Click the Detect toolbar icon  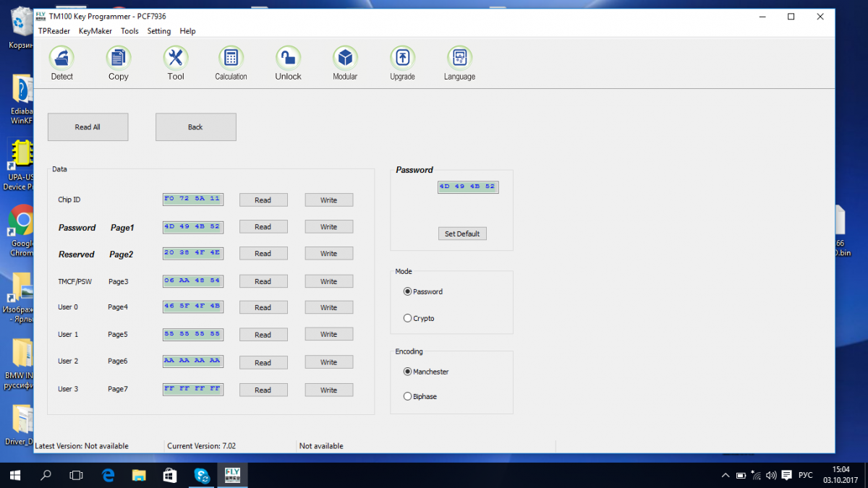point(61,58)
